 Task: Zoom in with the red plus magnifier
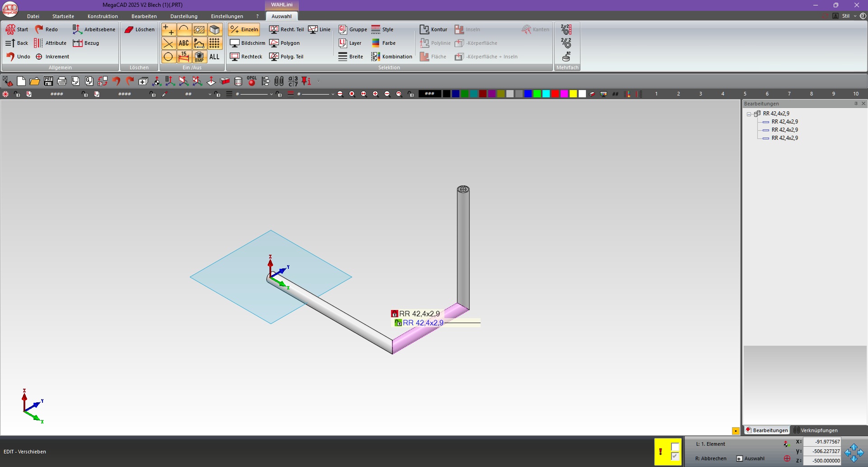coord(376,94)
